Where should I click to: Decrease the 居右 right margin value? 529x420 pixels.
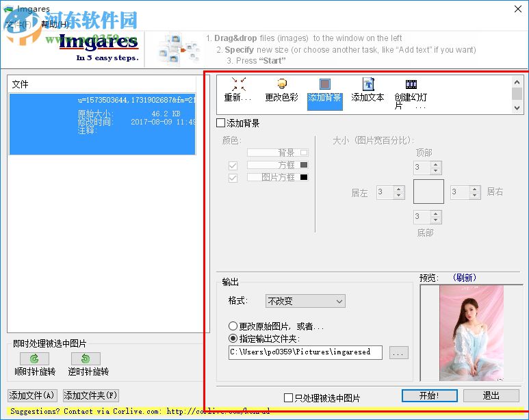pyautogui.click(x=475, y=196)
